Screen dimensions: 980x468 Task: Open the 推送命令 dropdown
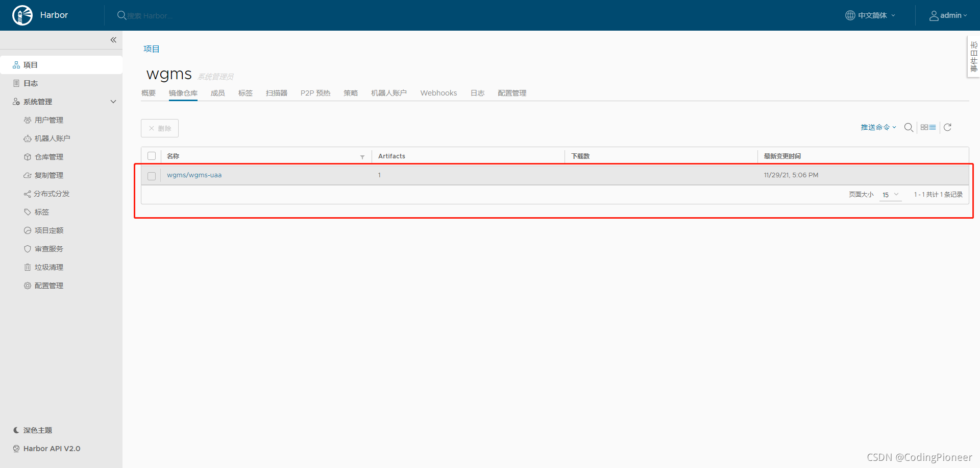click(x=878, y=127)
